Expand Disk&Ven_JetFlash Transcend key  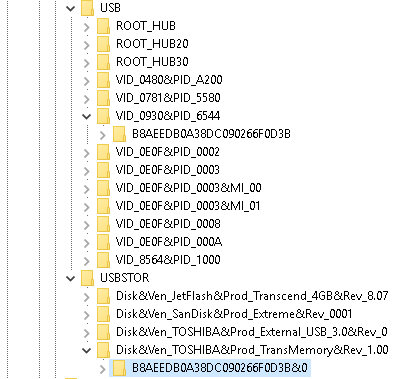tap(87, 296)
